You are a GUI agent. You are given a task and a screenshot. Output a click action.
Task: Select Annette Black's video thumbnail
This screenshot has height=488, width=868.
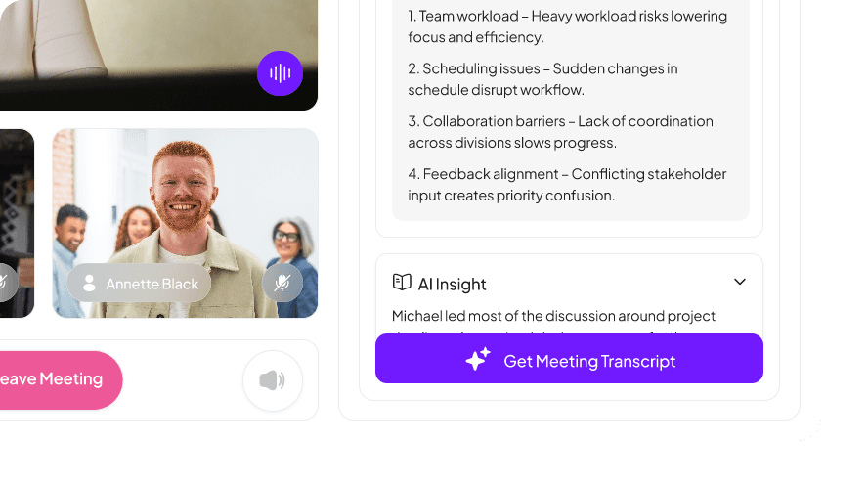tap(186, 223)
